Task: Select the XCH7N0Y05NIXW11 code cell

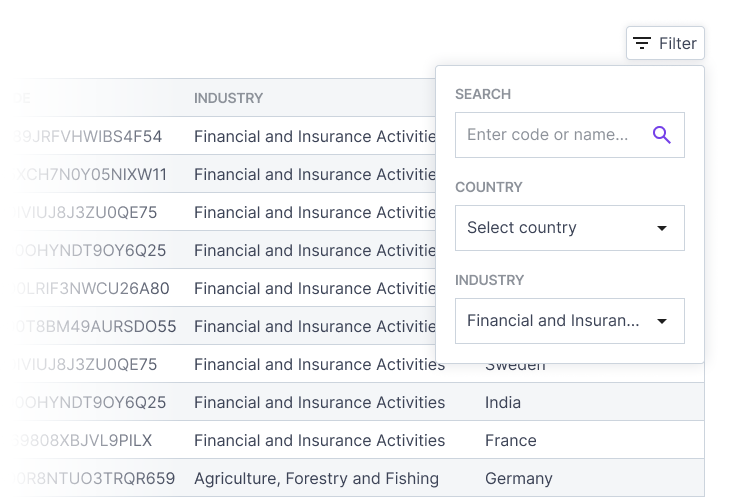Action: pos(90,174)
